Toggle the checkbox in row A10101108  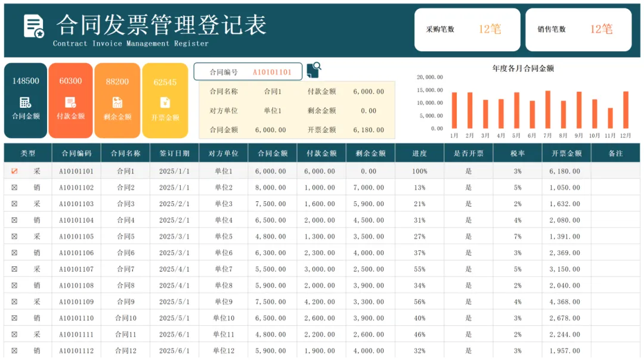click(14, 285)
